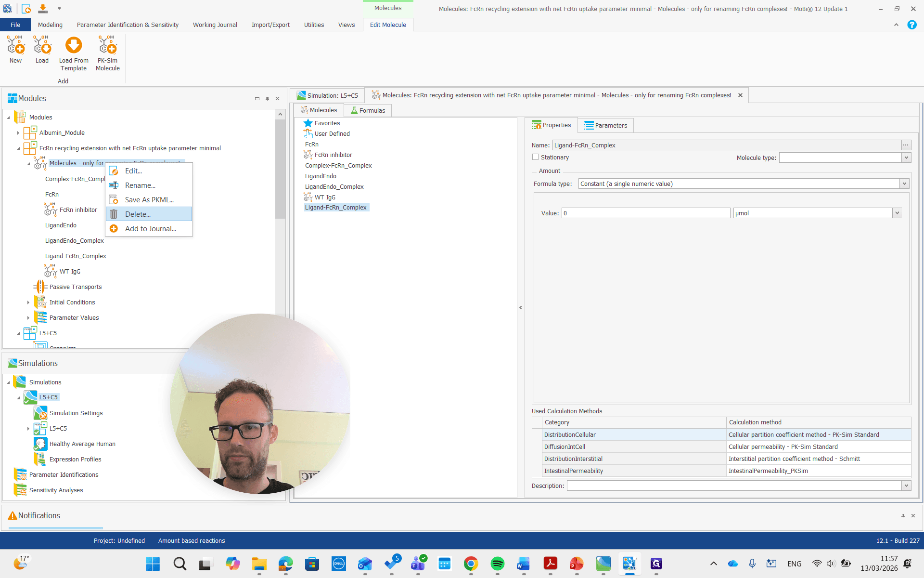Select the WT IgG molecule icon in the list

(308, 197)
